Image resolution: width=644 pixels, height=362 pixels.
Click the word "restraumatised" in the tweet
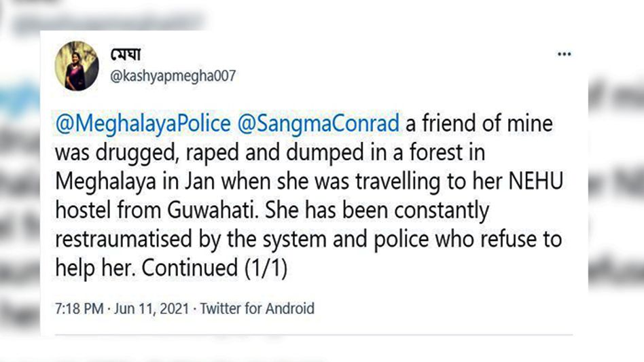tap(115, 240)
